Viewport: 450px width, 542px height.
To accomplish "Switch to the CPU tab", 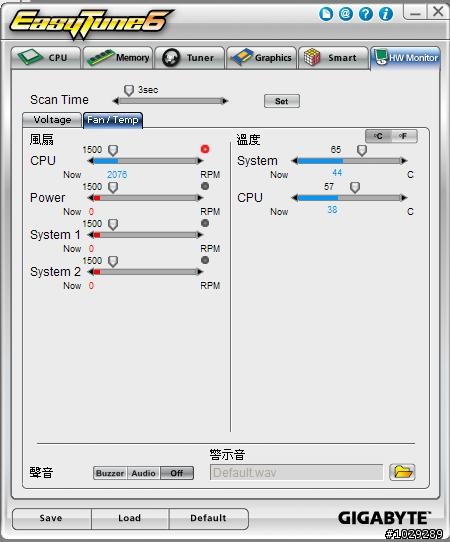I will click(46, 58).
